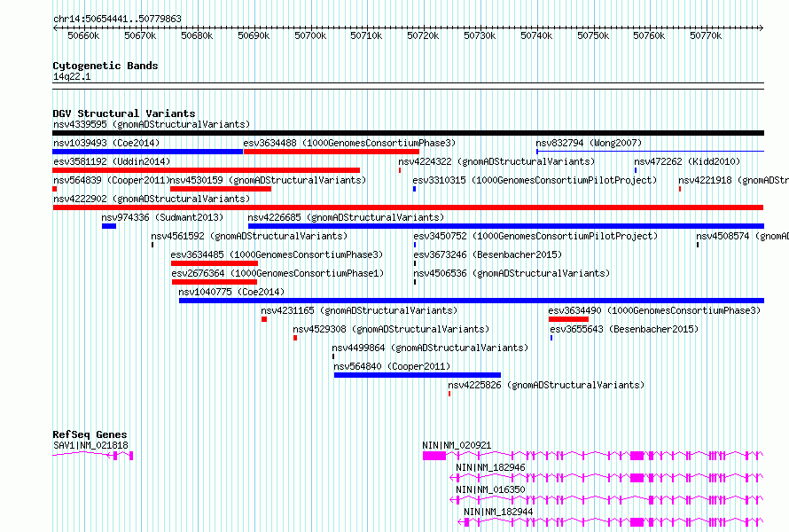This screenshot has height=532, width=789.
Task: Open esv3655643 (Besenbacher2015) label
Action: (x=624, y=329)
